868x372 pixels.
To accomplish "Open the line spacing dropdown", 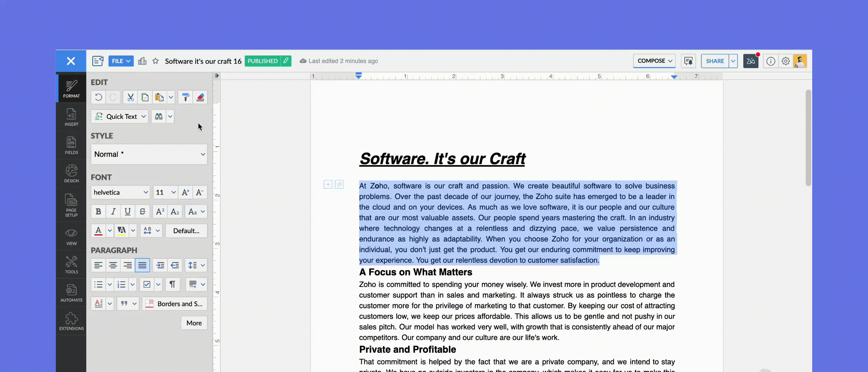I will [196, 265].
